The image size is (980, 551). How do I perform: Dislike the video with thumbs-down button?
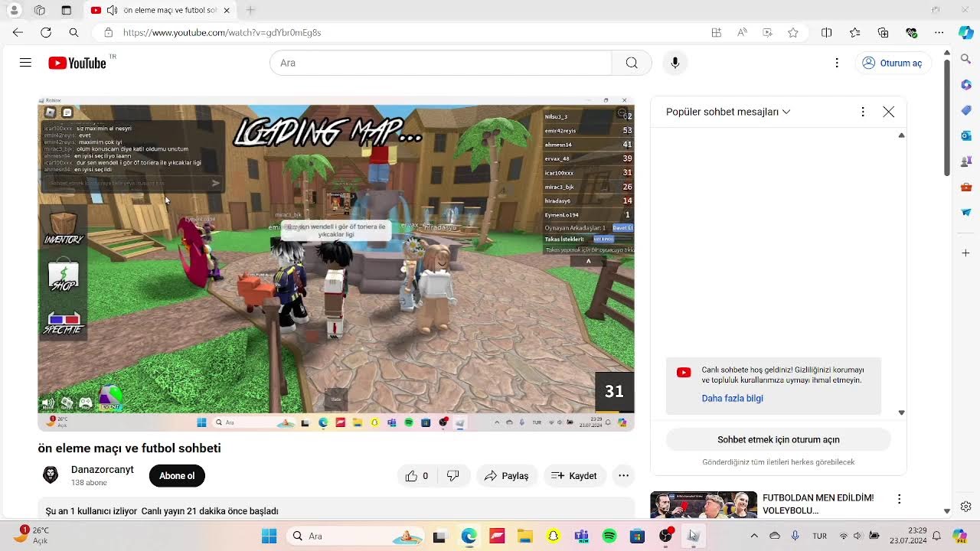click(453, 476)
